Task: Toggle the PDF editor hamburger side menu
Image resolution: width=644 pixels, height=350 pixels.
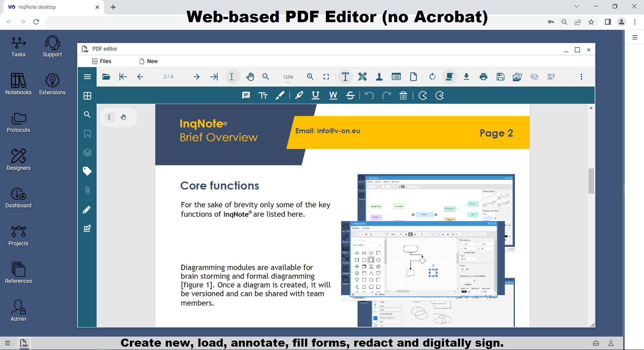Action: 87,77
